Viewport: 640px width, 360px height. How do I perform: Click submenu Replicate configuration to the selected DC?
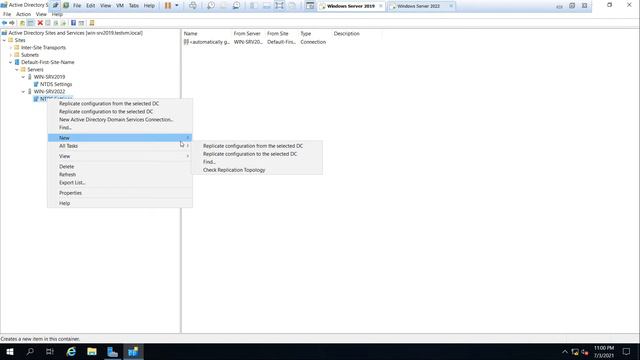click(x=257, y=154)
